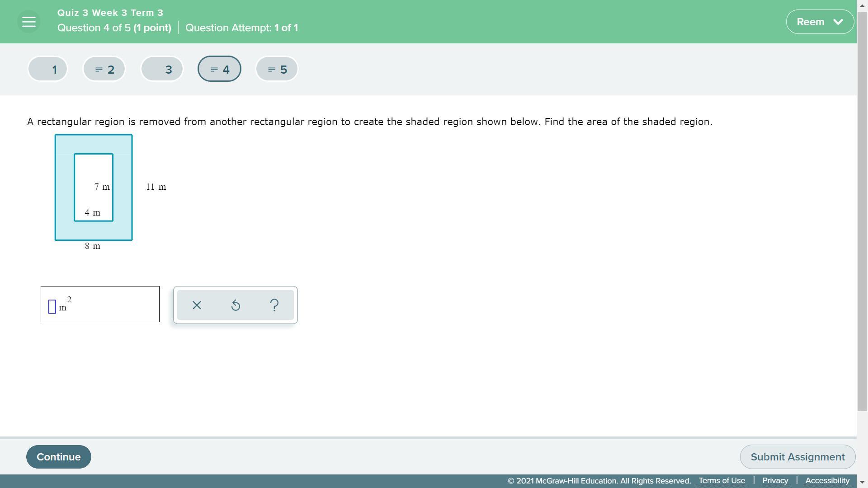Open the Accessibility link
The image size is (868, 488).
pyautogui.click(x=827, y=481)
